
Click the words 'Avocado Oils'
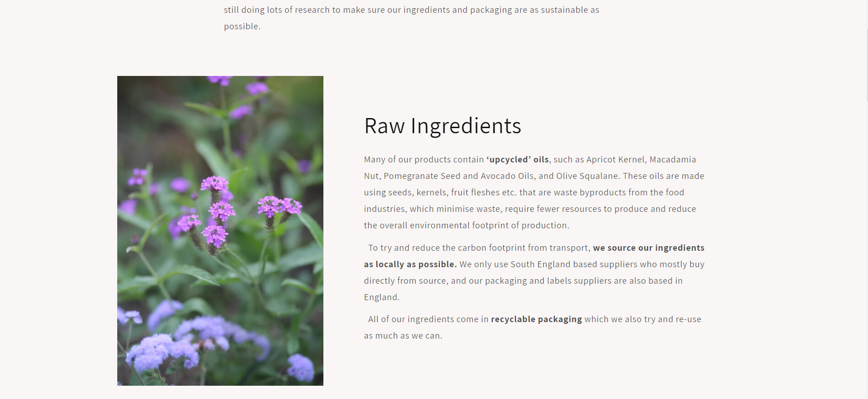coord(507,176)
